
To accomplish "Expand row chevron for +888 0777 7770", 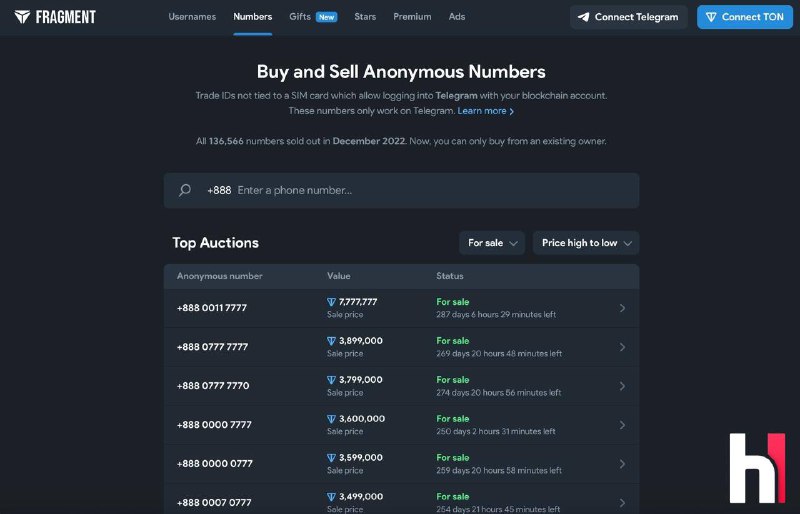I will coord(622,386).
